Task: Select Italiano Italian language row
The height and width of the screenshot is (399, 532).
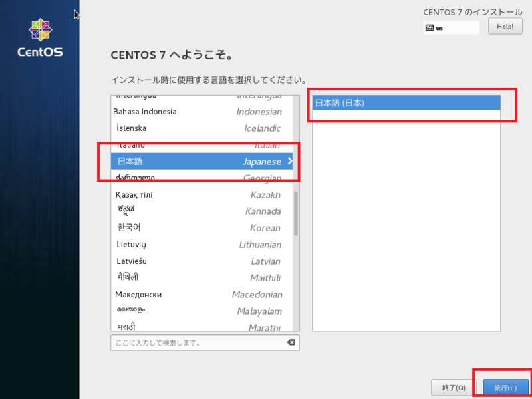Action: click(x=202, y=145)
